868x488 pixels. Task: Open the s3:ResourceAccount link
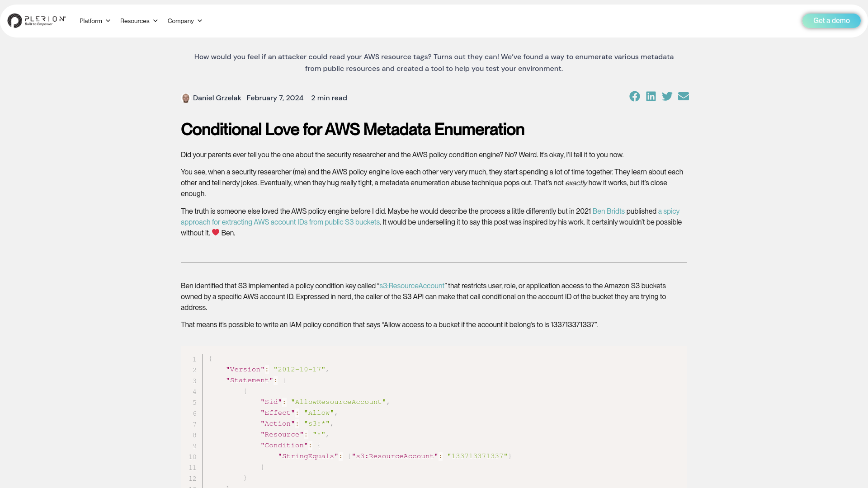click(x=412, y=286)
